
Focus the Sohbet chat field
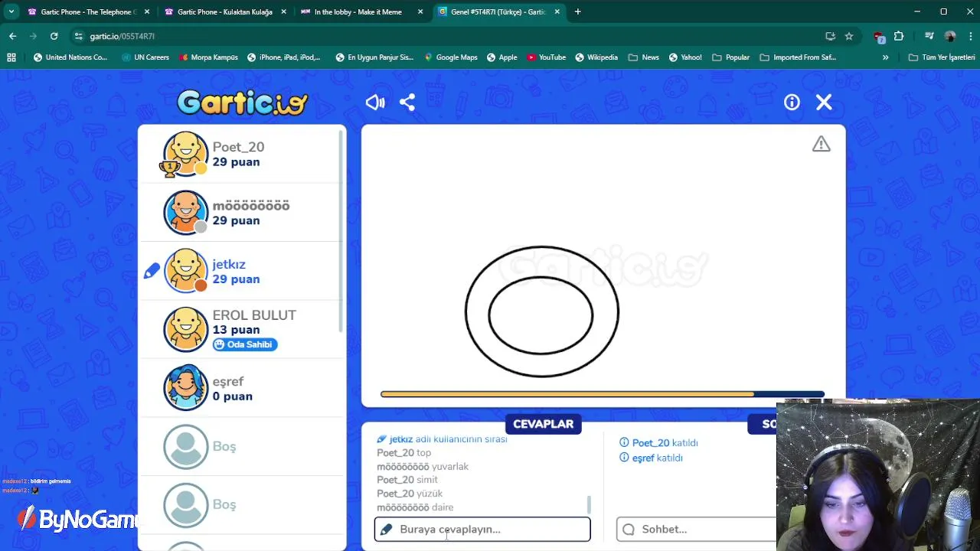(696, 529)
